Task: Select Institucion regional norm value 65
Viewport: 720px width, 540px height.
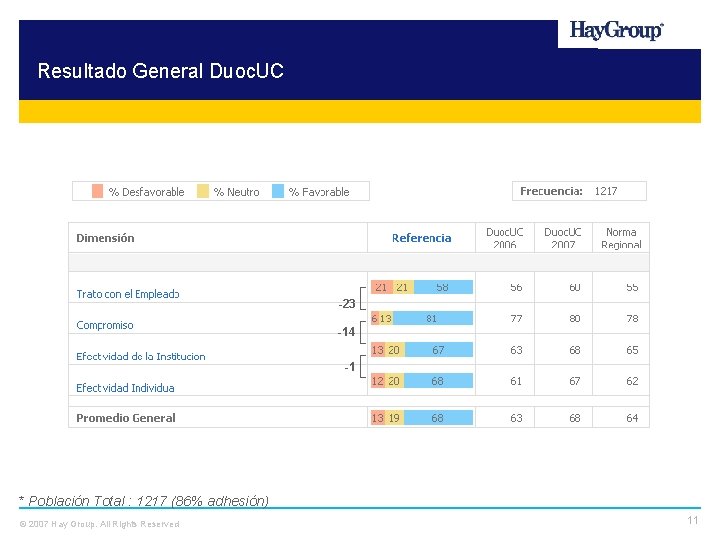Action: coord(632,350)
